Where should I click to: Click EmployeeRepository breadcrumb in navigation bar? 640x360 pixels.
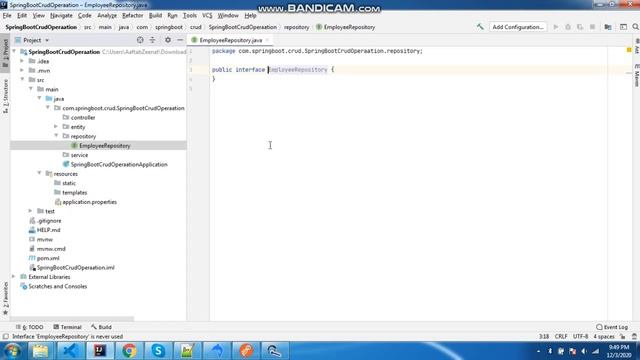346,27
